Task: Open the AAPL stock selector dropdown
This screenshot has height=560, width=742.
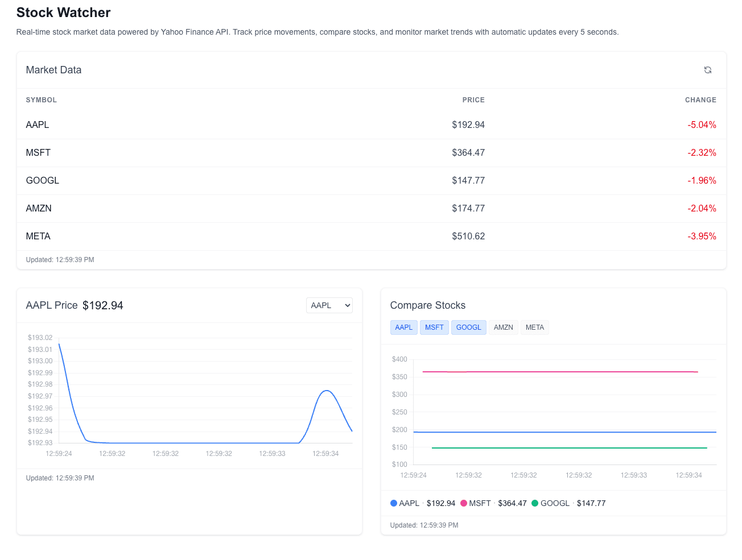Action: [x=329, y=305]
